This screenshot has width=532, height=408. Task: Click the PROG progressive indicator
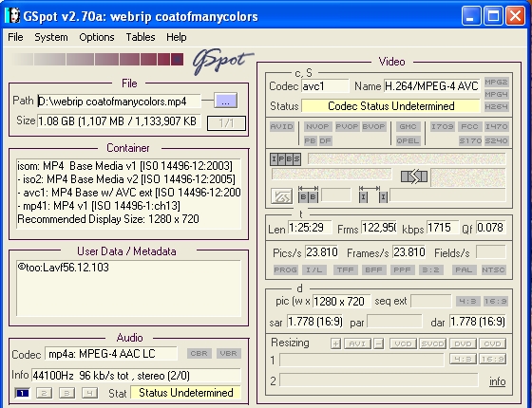pyautogui.click(x=285, y=270)
